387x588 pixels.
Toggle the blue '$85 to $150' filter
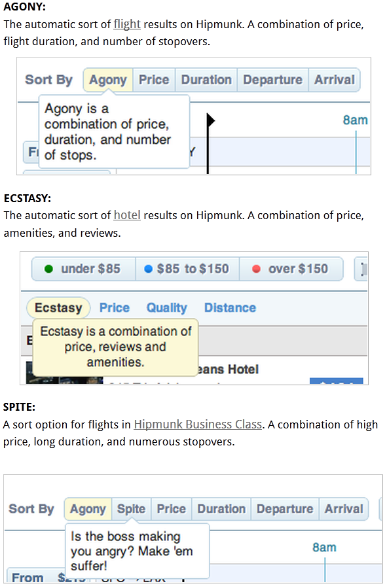[187, 269]
